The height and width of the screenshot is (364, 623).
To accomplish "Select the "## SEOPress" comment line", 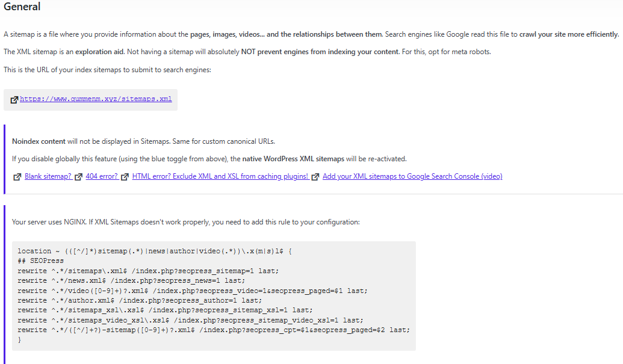I will click(36, 261).
